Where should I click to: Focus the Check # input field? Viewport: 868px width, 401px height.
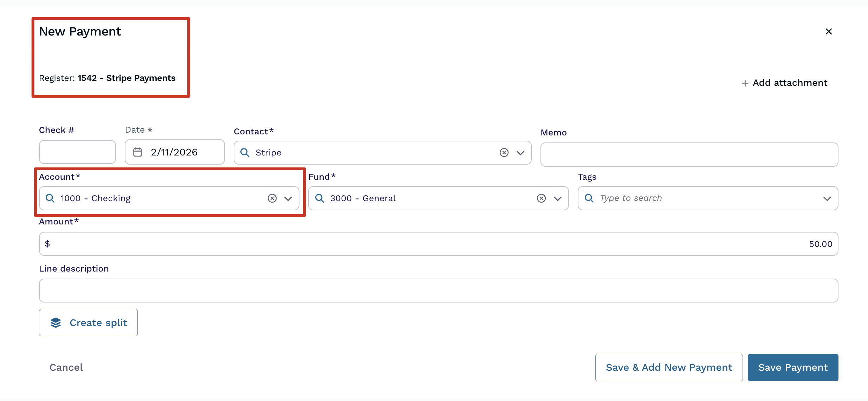77,152
